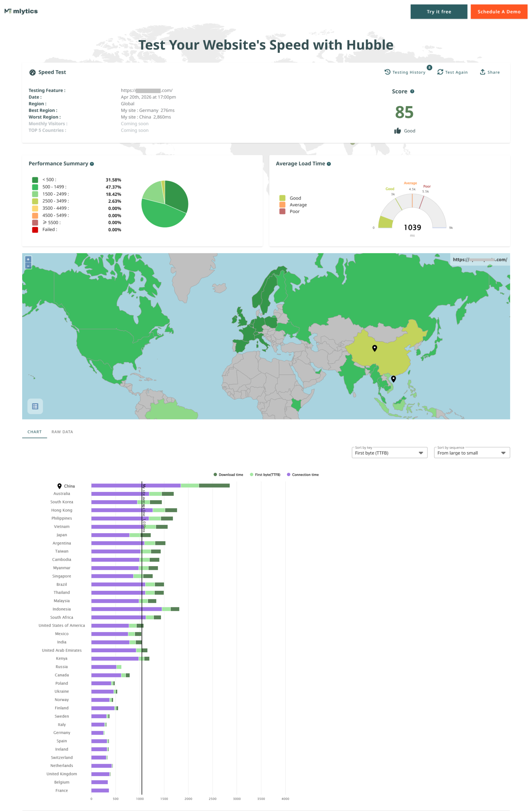The width and height of the screenshot is (532, 811).
Task: Click 'My site : China 2,860ms' text
Action: (x=146, y=117)
